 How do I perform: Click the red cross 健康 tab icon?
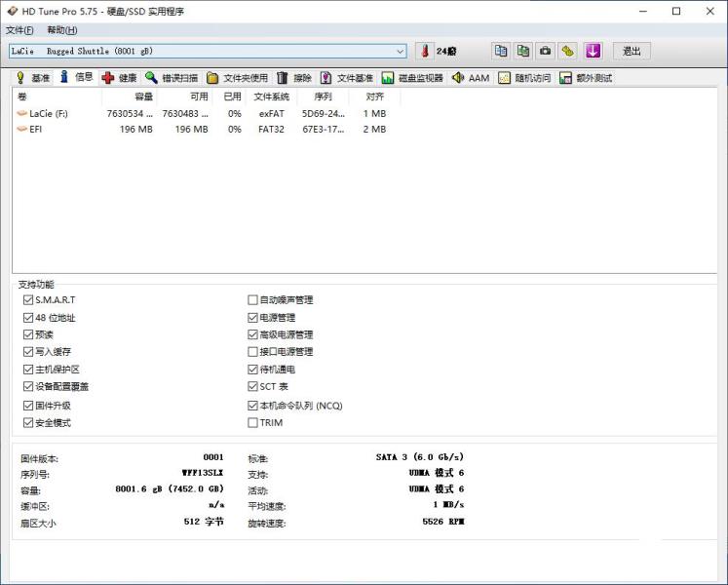[108, 78]
